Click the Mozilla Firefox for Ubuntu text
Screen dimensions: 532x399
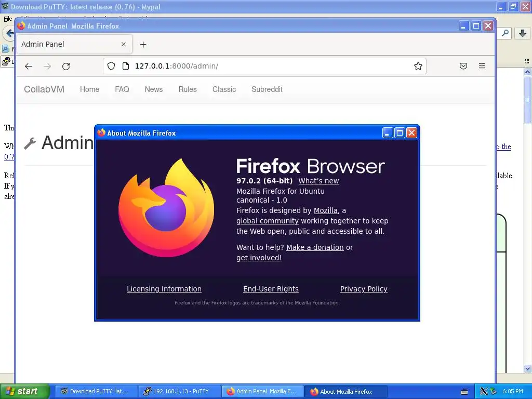280,191
